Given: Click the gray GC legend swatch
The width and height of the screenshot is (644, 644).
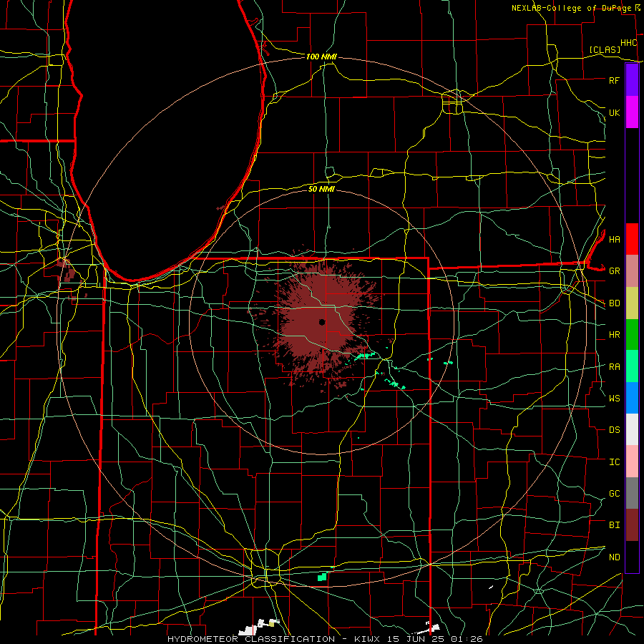Looking at the screenshot, I should [x=632, y=493].
